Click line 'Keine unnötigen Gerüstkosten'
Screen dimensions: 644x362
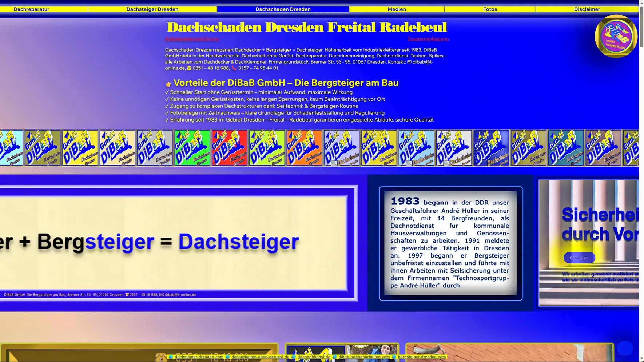(275, 99)
